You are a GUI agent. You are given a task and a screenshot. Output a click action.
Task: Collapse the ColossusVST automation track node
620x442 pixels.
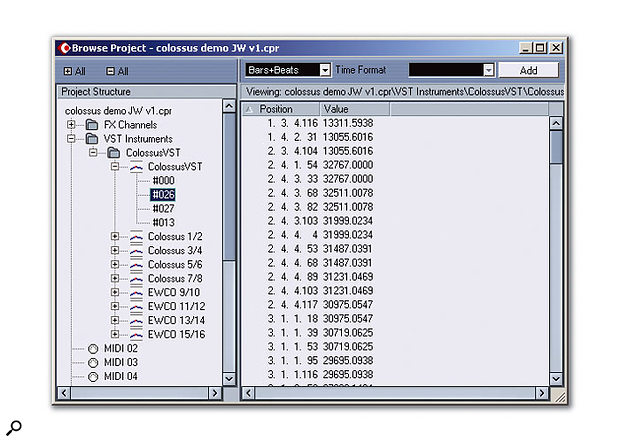click(115, 166)
